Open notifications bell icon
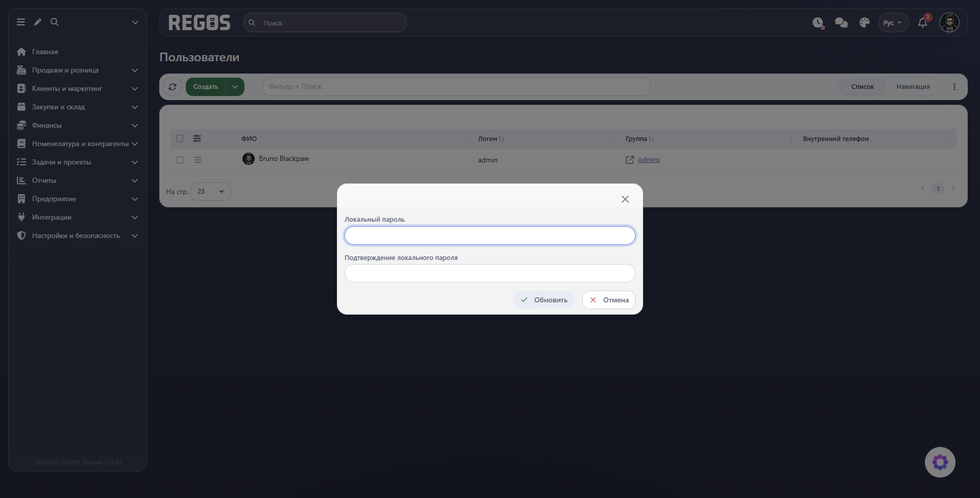980x498 pixels. tap(923, 22)
